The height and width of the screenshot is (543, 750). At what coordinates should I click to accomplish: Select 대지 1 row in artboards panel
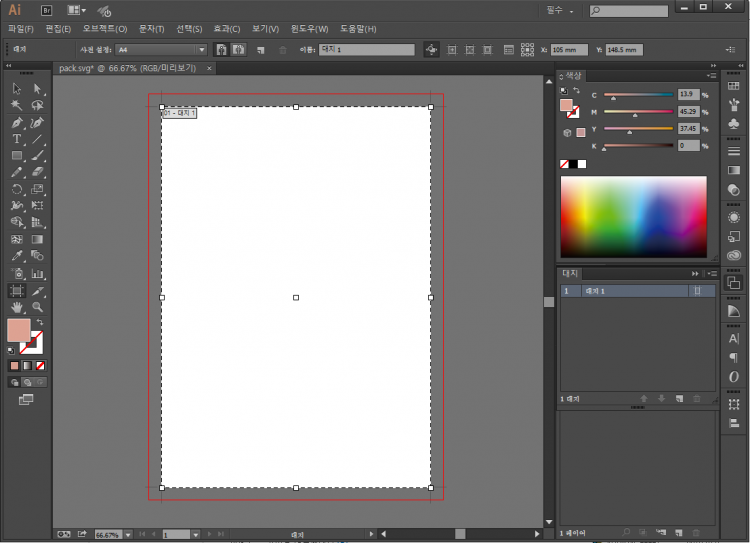point(638,291)
